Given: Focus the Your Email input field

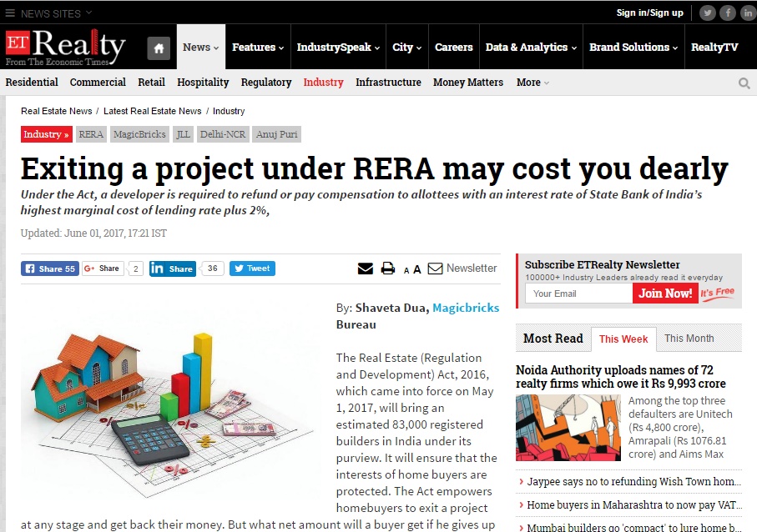Looking at the screenshot, I should click(579, 294).
